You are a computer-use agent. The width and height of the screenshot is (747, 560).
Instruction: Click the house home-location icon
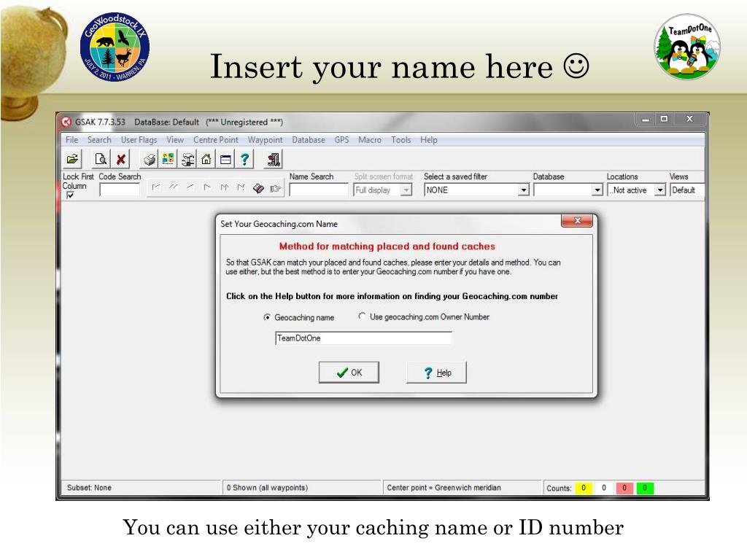click(x=206, y=159)
